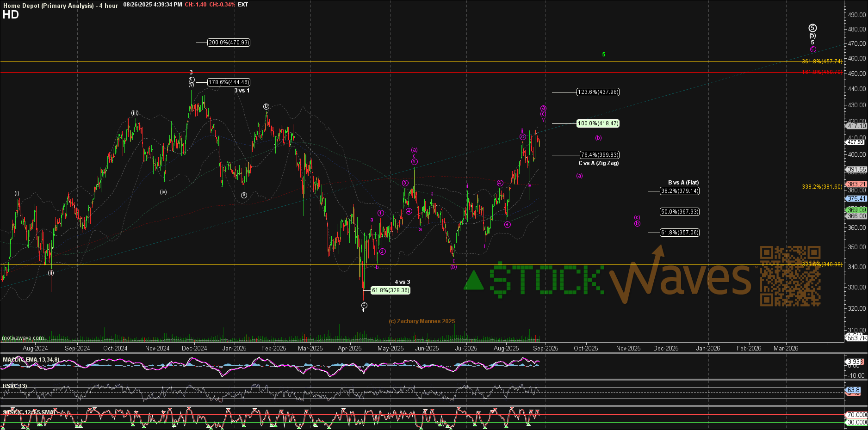Select the Apr-2025 date axis label
The width and height of the screenshot is (868, 430).
pyautogui.click(x=350, y=348)
